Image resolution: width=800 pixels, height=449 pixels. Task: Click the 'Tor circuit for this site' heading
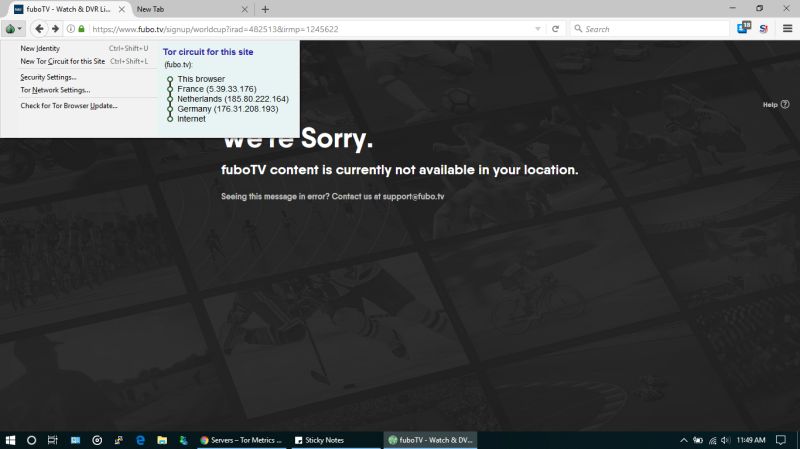pyautogui.click(x=208, y=52)
